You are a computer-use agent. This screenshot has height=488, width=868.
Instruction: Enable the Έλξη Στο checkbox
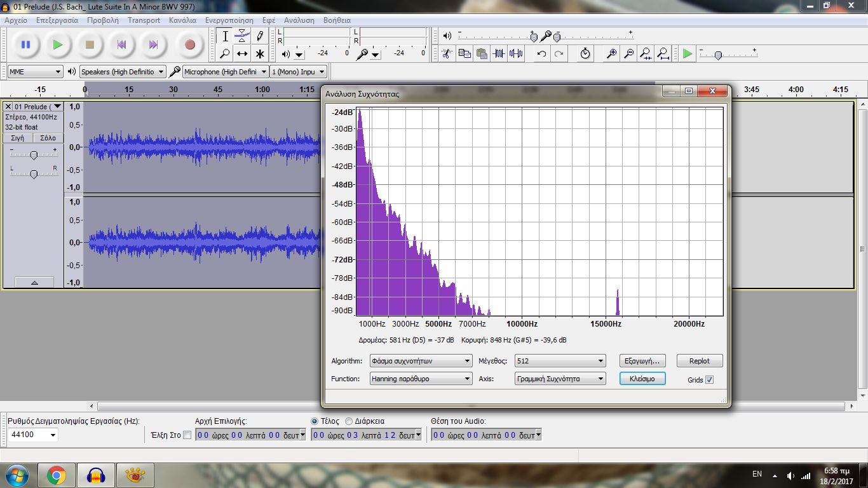point(187,435)
